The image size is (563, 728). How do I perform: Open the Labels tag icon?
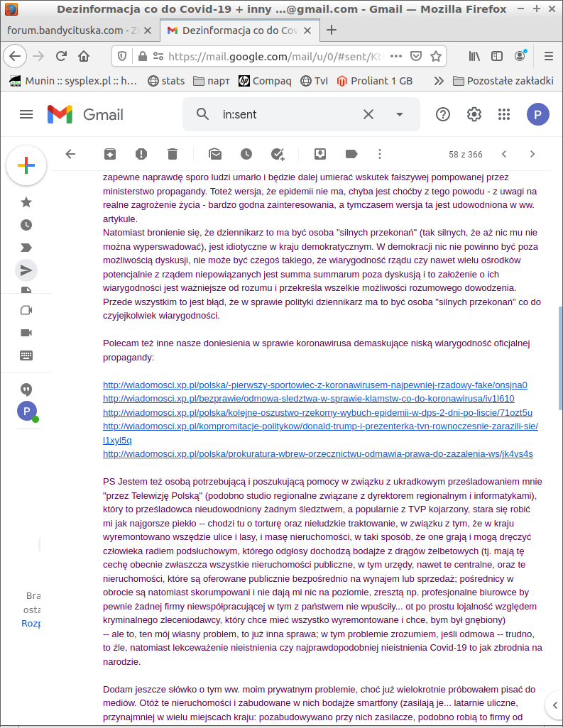tap(351, 154)
